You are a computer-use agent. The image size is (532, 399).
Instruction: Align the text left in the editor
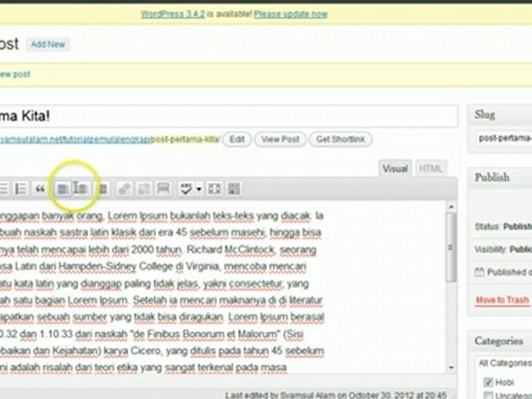(x=63, y=188)
